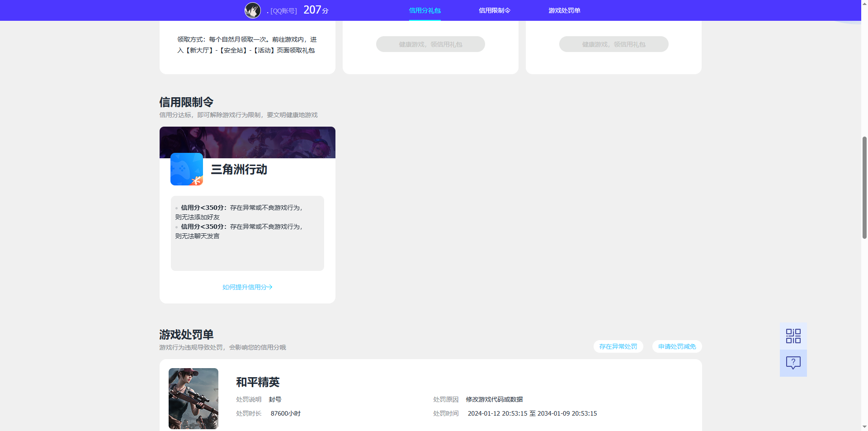Screen dimensions: 868x431
Task: Click the page vertical scrollbar thumb
Action: pos(864,187)
